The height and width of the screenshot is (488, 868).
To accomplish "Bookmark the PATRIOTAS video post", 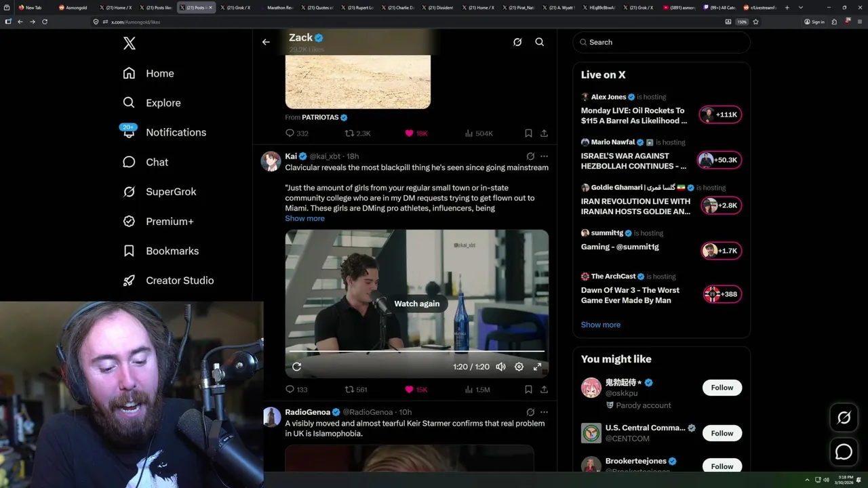I will [x=528, y=134].
